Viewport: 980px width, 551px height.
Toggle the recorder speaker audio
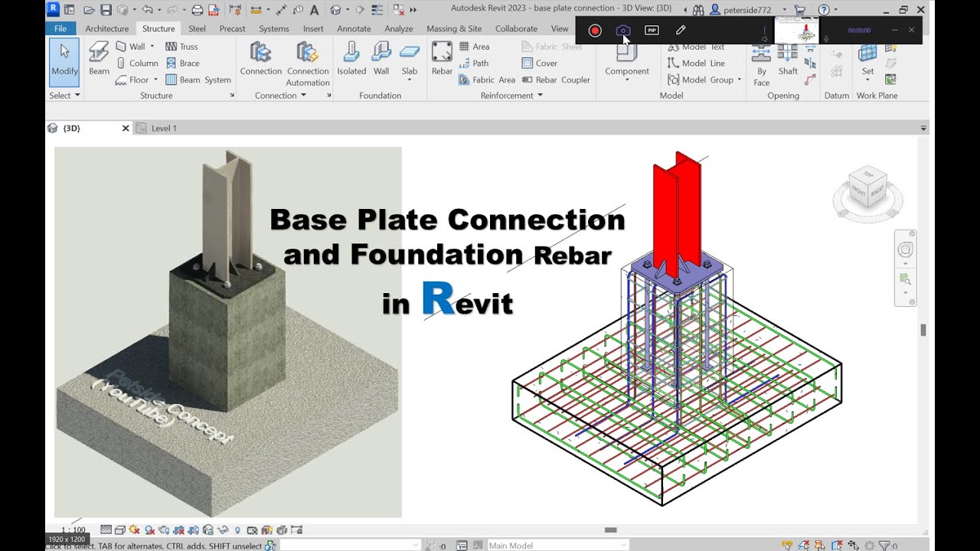pos(764,38)
